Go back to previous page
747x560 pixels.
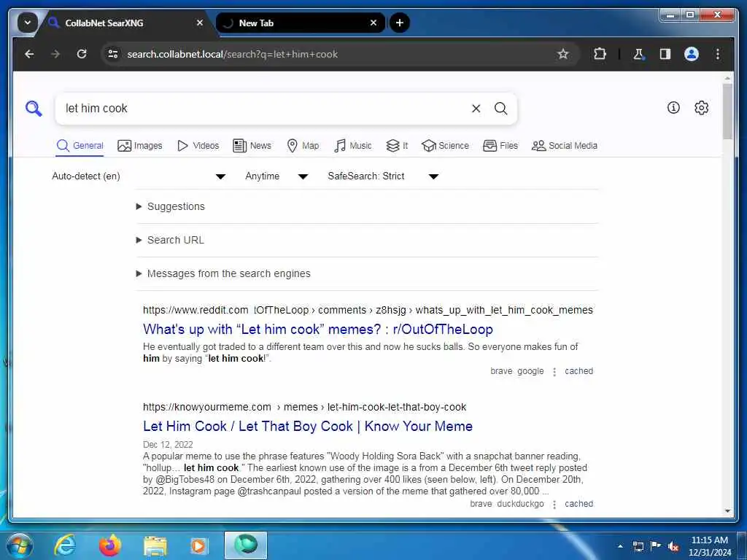[x=29, y=54]
